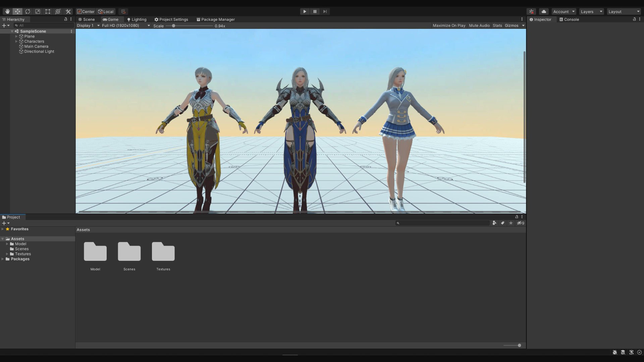Lock the Hierarchy panel
The image size is (644, 362).
pos(66,19)
